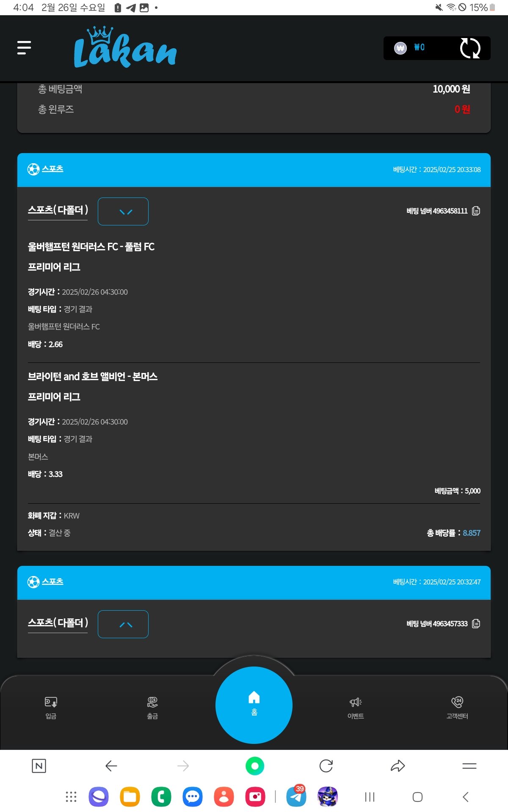Open the hamburger menu icon
The width and height of the screenshot is (508, 812).
click(24, 48)
